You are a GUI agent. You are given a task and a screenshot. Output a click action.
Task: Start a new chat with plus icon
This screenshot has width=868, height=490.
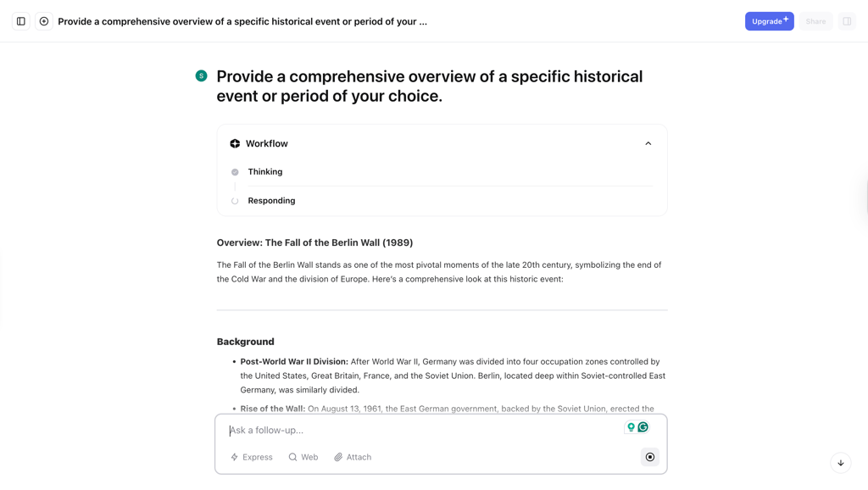tap(44, 21)
